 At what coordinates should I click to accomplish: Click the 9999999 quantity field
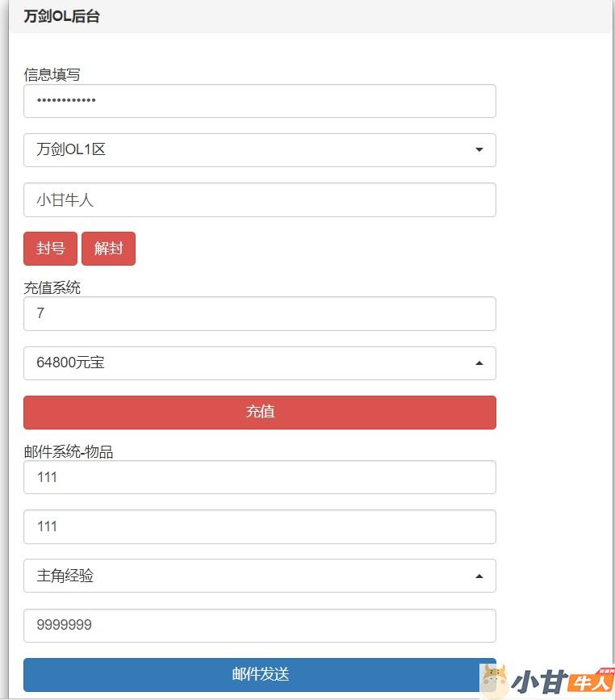pyautogui.click(x=259, y=626)
